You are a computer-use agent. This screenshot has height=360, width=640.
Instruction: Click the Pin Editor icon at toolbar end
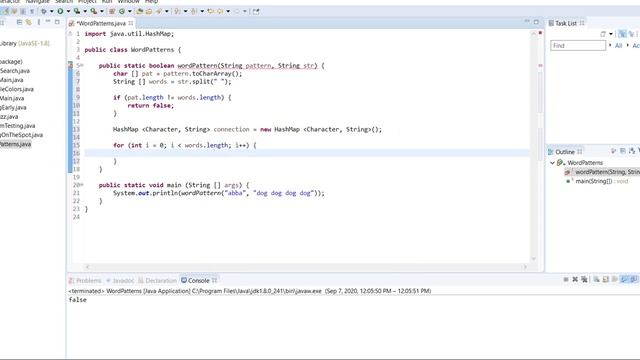point(256,11)
